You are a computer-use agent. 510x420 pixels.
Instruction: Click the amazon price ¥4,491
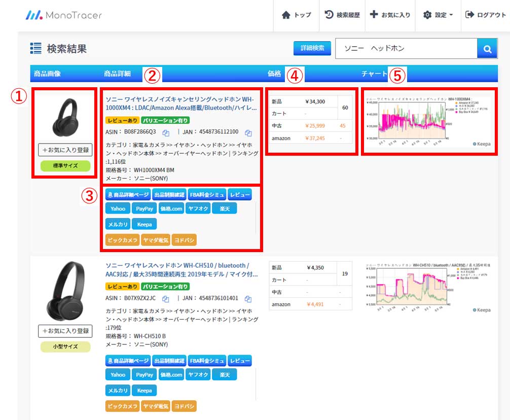(x=315, y=304)
